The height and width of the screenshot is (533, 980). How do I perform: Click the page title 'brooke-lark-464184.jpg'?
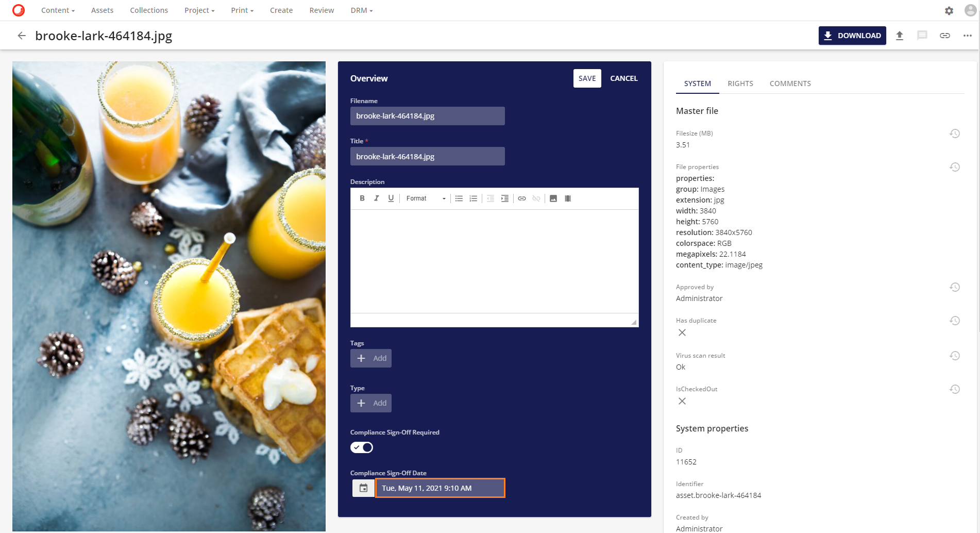[x=104, y=36]
